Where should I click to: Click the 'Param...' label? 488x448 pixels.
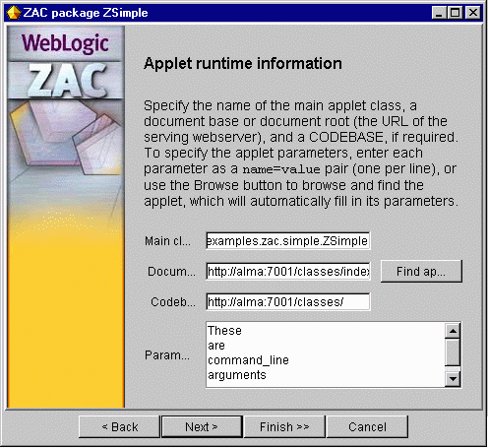click(167, 355)
